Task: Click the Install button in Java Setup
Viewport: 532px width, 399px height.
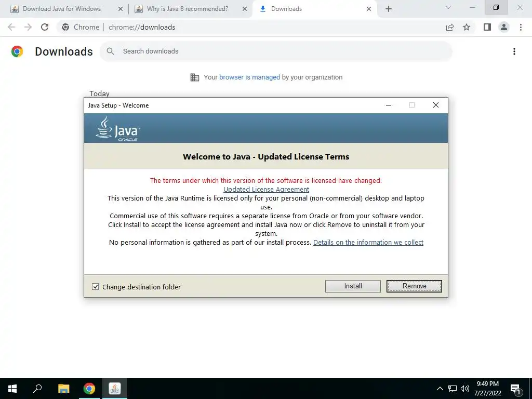Action: (353, 286)
